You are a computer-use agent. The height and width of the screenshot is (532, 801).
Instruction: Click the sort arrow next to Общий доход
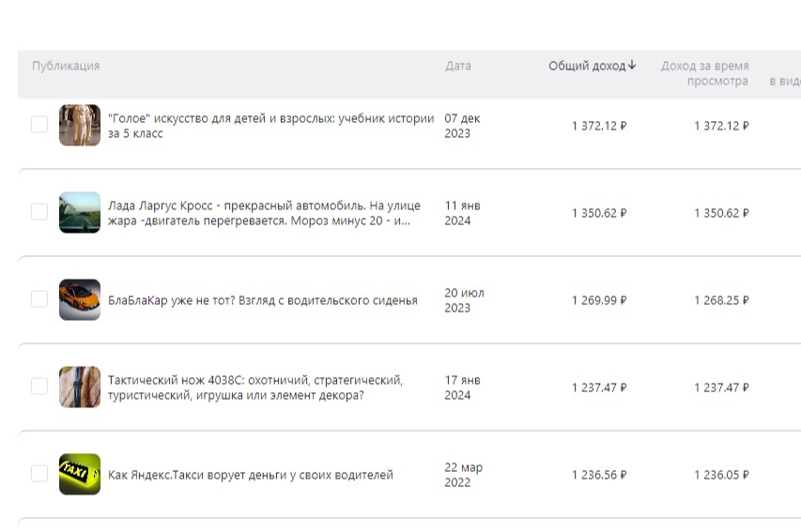click(632, 65)
